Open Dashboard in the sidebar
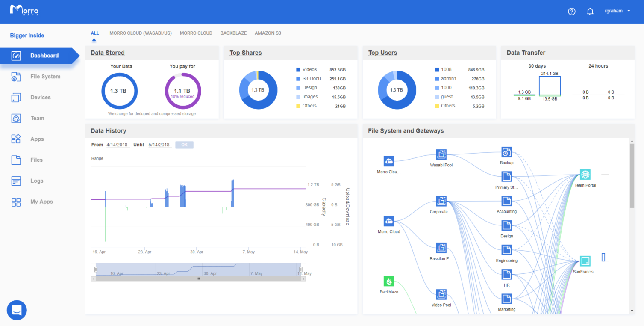Image resolution: width=644 pixels, height=326 pixels. 40,56
